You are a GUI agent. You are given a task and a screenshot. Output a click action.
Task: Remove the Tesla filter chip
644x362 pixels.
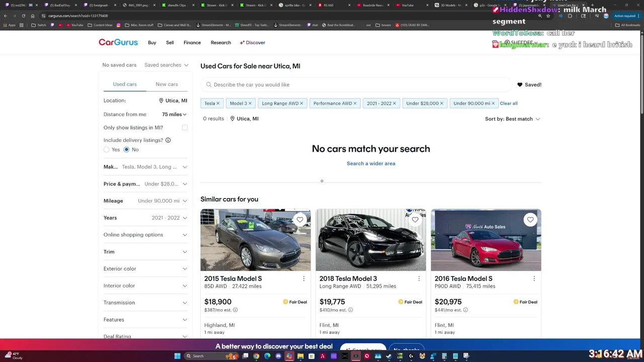point(218,104)
